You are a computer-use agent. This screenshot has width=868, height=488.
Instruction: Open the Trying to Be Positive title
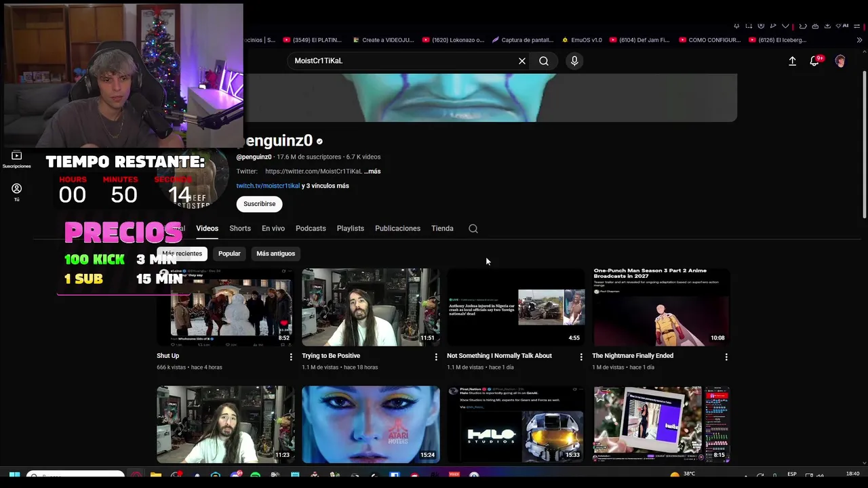[331, 356]
